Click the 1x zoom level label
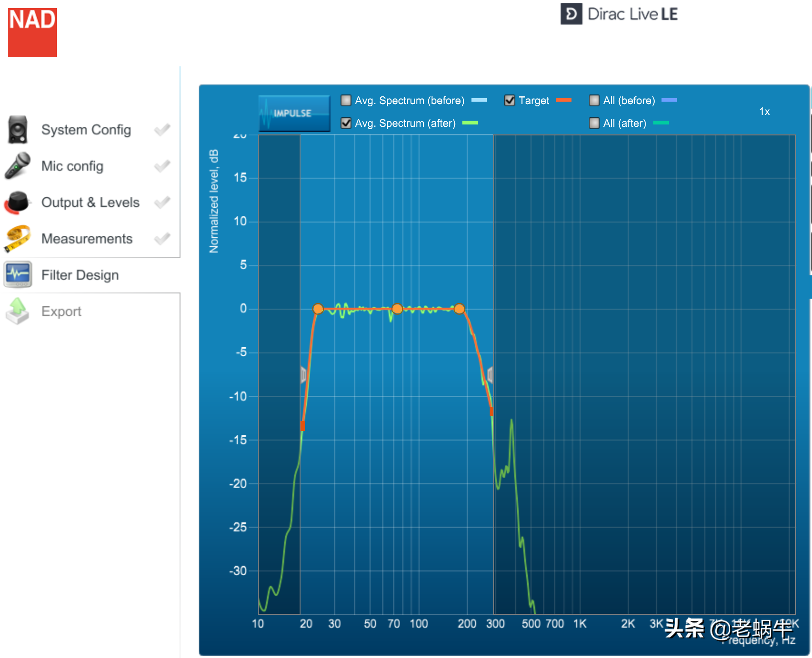The height and width of the screenshot is (658, 812). [764, 111]
